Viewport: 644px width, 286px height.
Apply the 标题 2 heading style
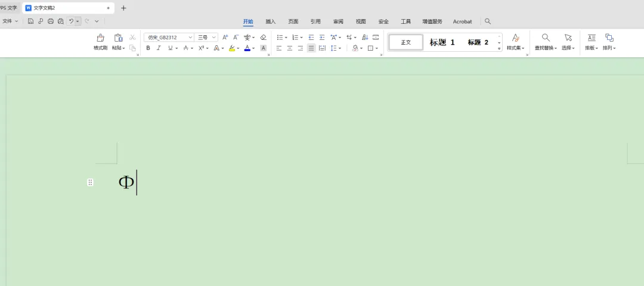(478, 42)
